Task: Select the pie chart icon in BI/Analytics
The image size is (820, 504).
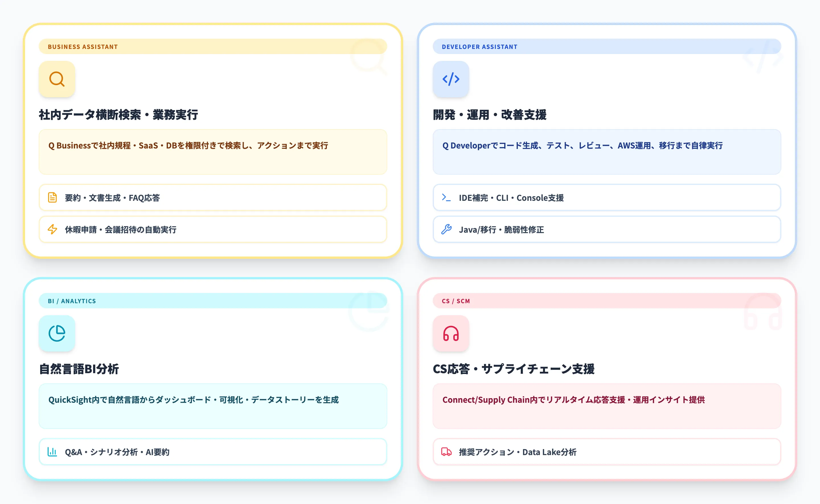Action: coord(57,334)
